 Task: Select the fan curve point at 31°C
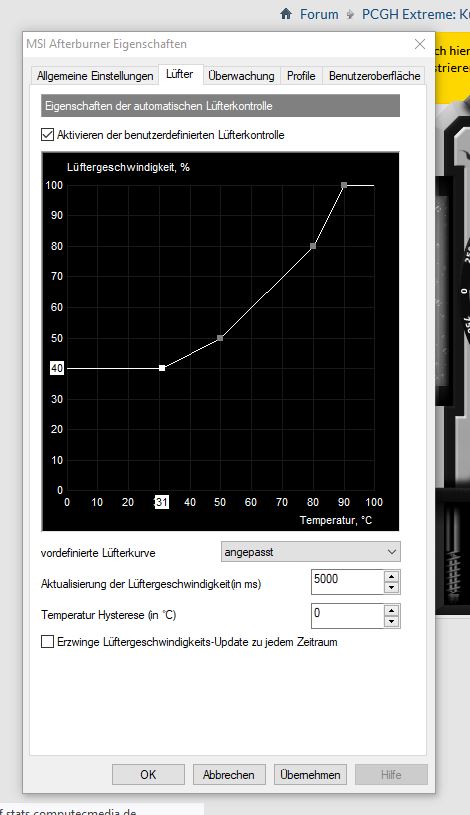pyautogui.click(x=162, y=368)
